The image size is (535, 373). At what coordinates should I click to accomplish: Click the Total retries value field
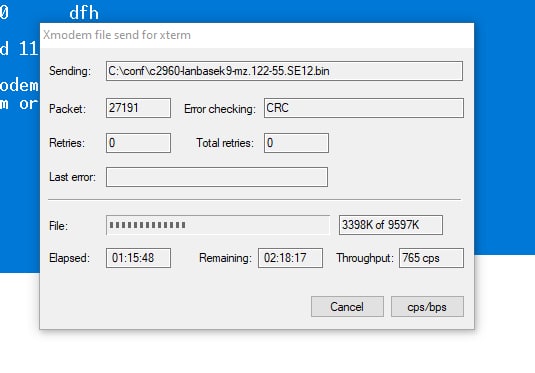(296, 143)
